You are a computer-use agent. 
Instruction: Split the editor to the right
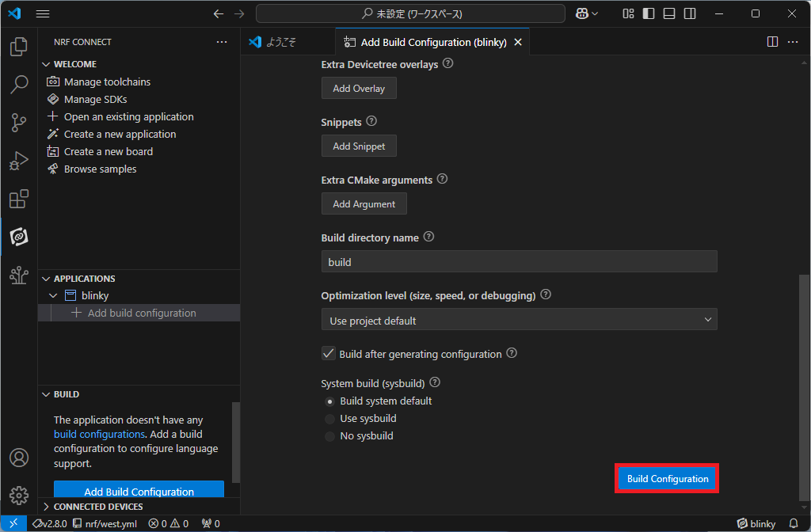(772, 42)
